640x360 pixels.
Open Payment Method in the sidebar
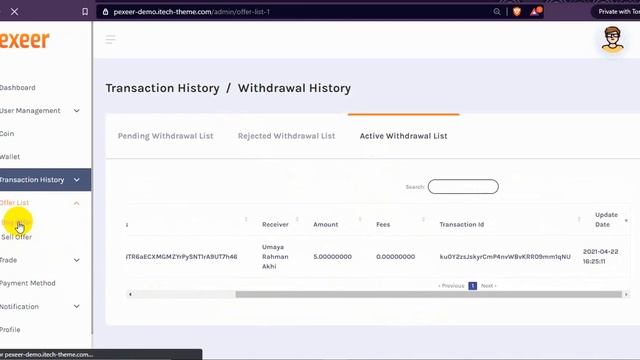[27, 283]
